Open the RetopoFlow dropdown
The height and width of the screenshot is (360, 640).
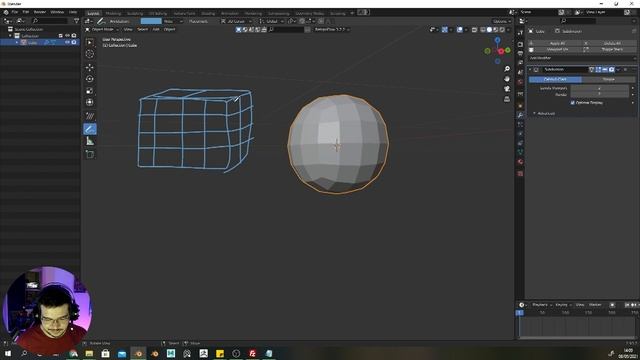332,29
